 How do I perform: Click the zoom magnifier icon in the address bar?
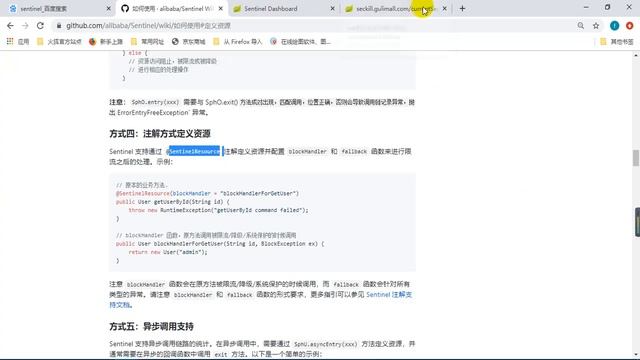tap(580, 26)
